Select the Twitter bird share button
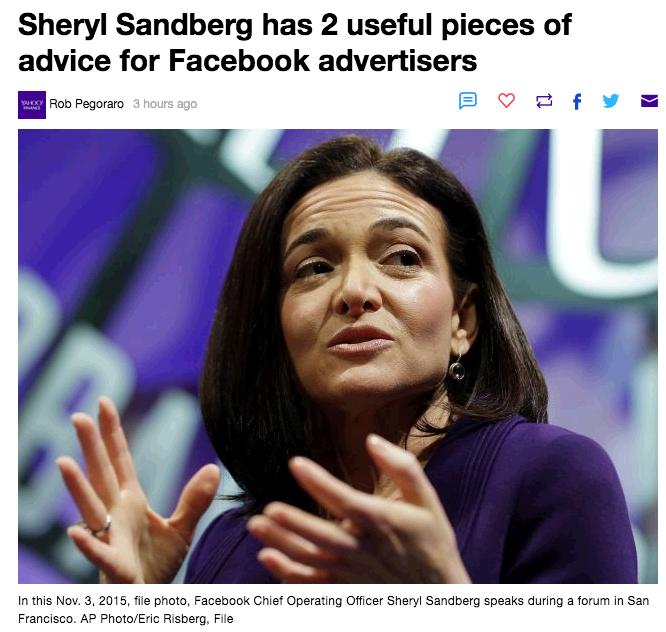The width and height of the screenshot is (666, 632). pos(611,101)
